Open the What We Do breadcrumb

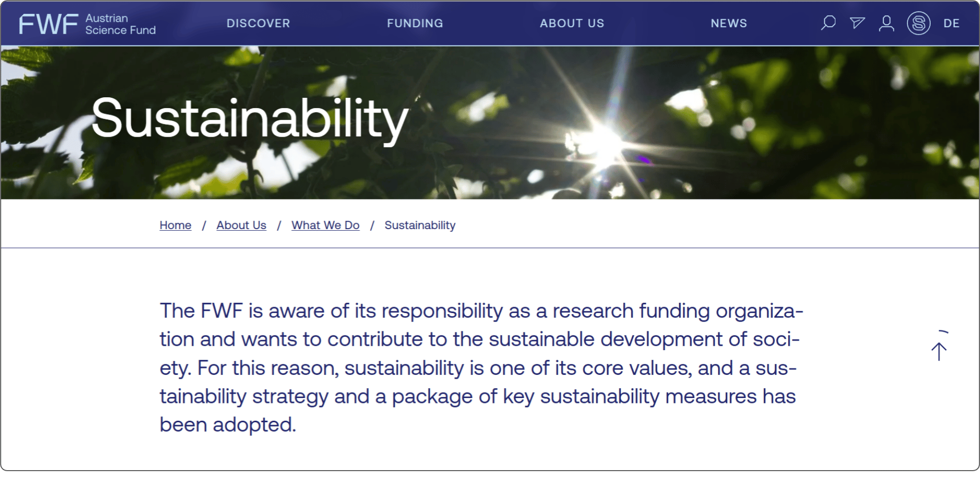[325, 225]
